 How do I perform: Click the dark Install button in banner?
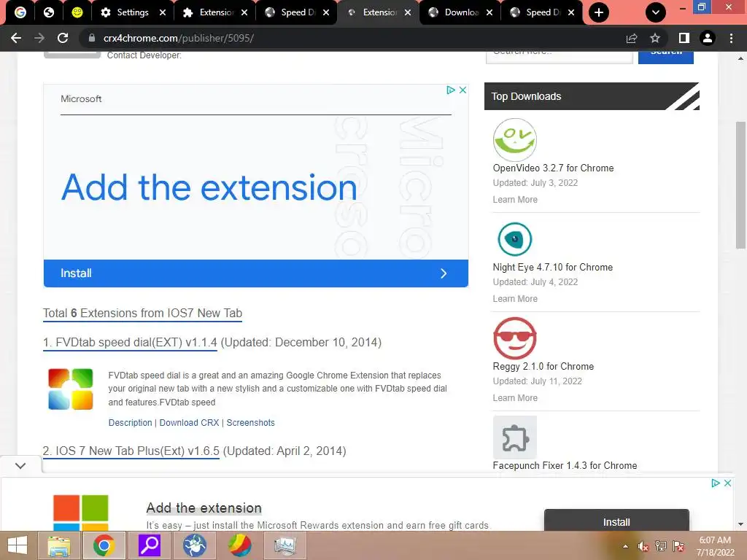616,520
